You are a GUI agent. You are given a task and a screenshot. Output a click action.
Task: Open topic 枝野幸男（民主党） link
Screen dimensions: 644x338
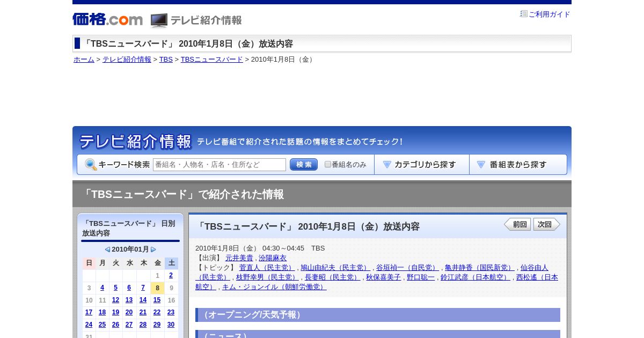(x=267, y=277)
